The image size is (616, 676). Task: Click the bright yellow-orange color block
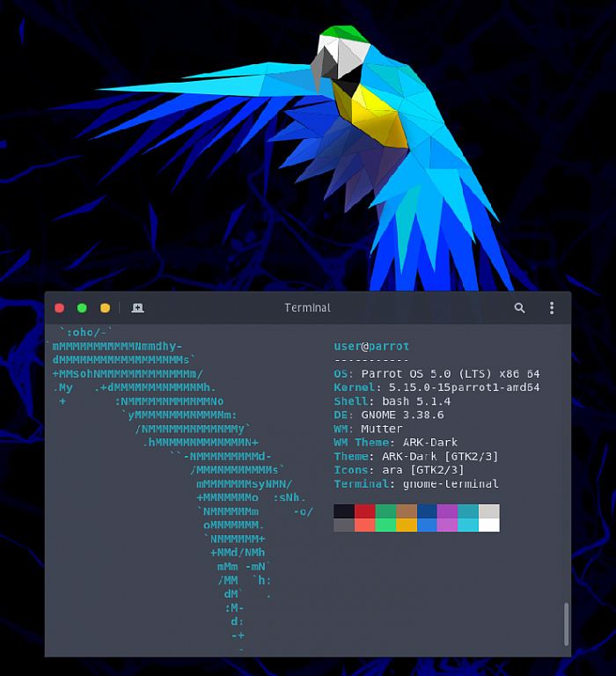pos(407,525)
